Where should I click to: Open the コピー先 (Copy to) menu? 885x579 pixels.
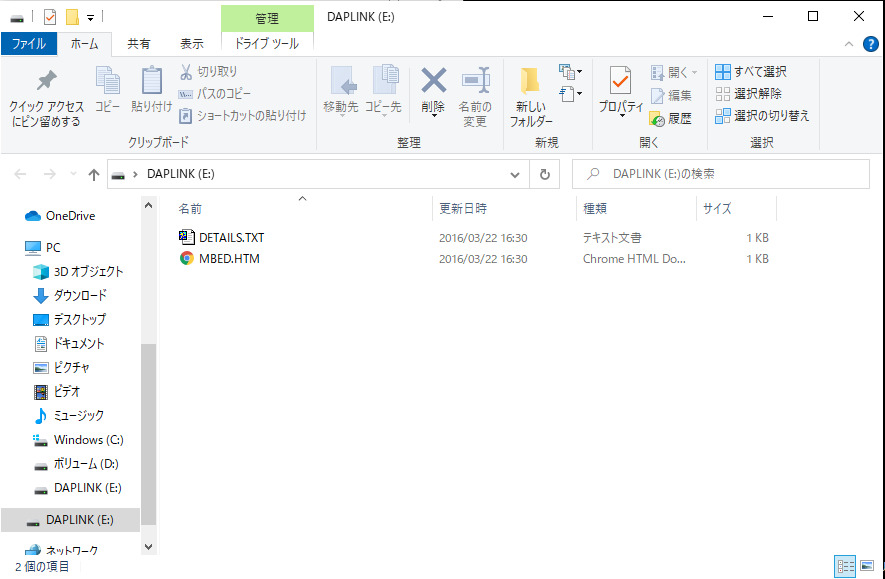coord(383,91)
